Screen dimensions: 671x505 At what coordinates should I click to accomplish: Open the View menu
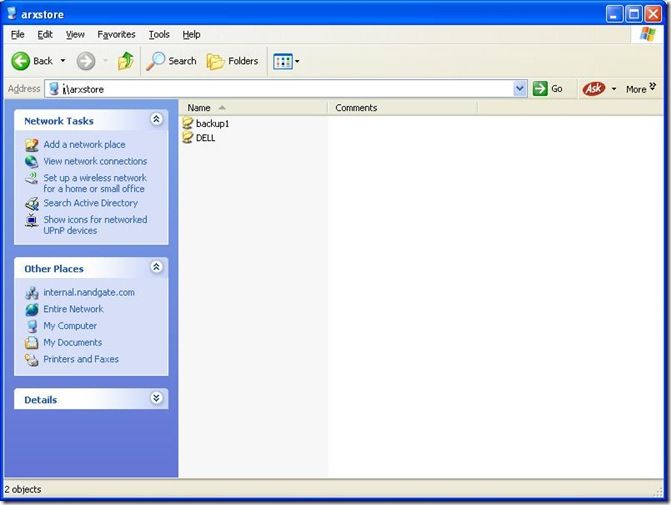75,34
